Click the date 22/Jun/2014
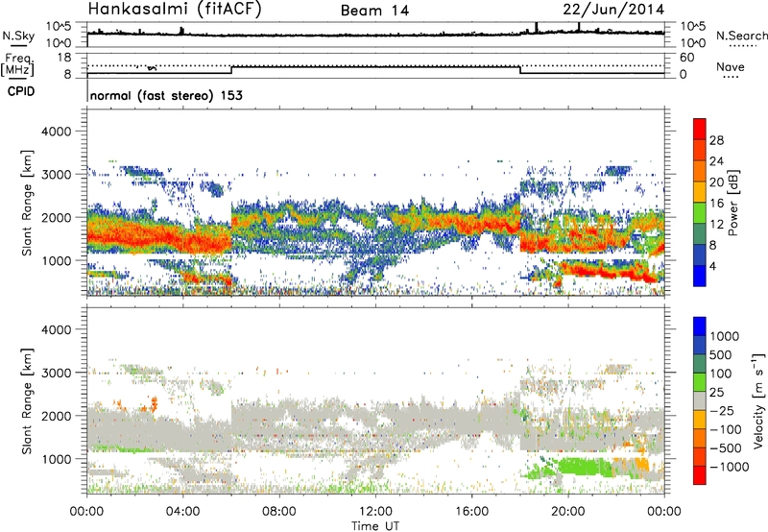 coord(613,10)
